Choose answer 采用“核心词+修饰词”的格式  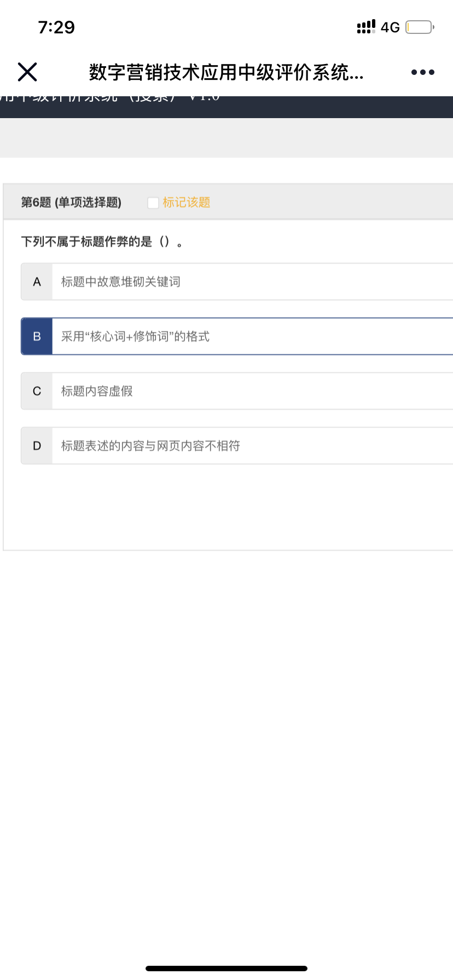[135, 336]
